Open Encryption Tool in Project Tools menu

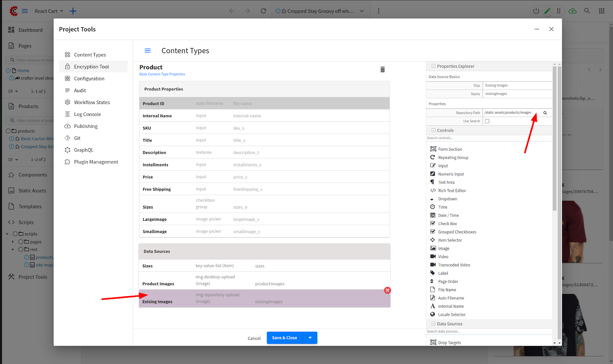coord(91,67)
